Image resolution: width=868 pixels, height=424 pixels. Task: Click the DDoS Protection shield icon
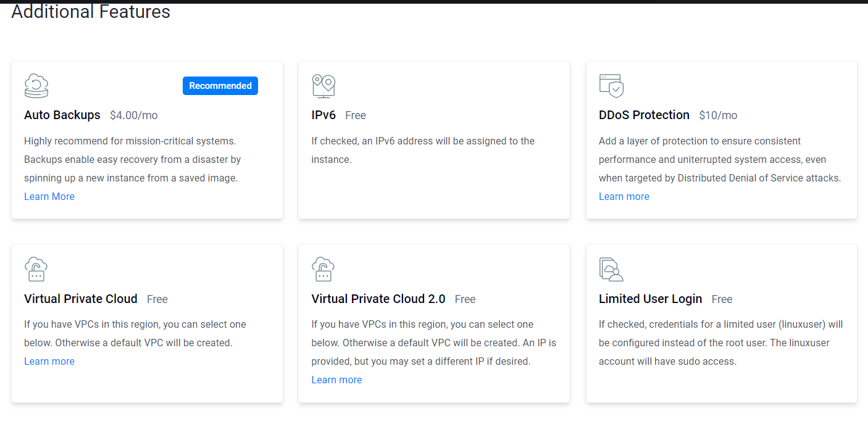pyautogui.click(x=611, y=86)
